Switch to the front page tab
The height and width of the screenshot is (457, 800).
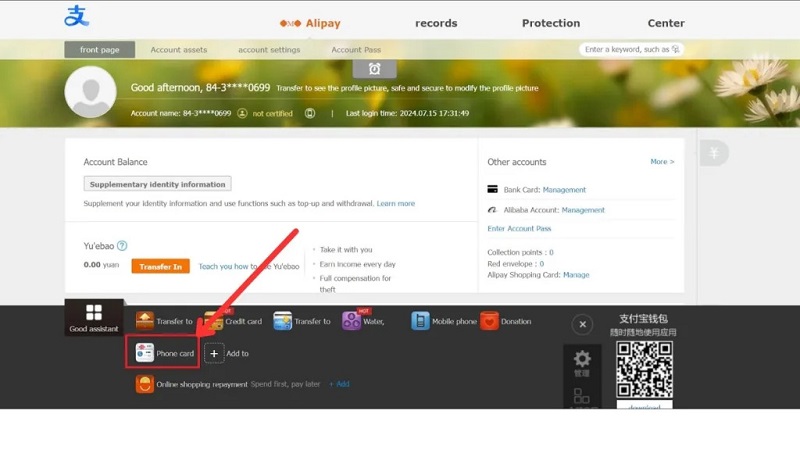[x=99, y=49]
